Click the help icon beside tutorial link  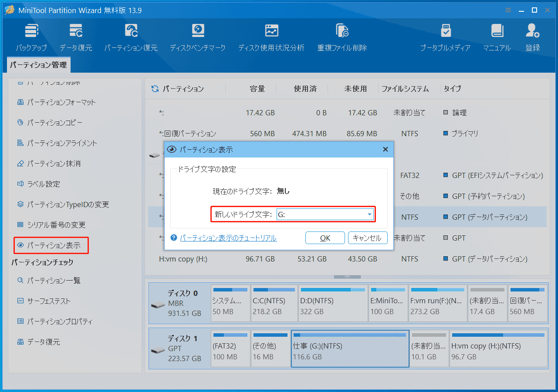pyautogui.click(x=174, y=238)
